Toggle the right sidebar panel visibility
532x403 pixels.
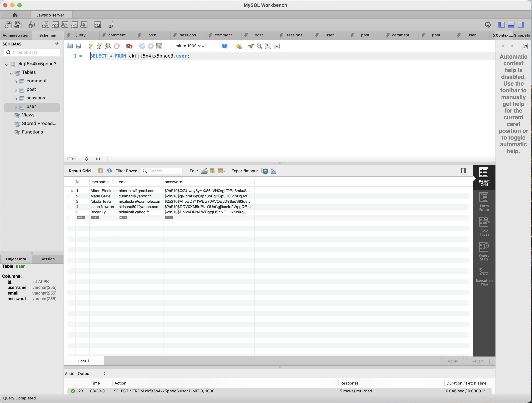(x=521, y=24)
